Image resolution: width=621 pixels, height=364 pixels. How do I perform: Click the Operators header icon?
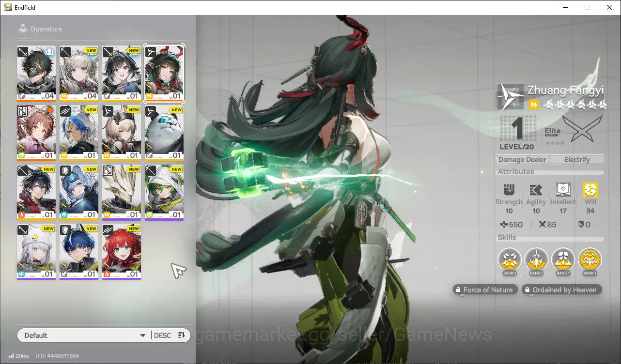[23, 29]
